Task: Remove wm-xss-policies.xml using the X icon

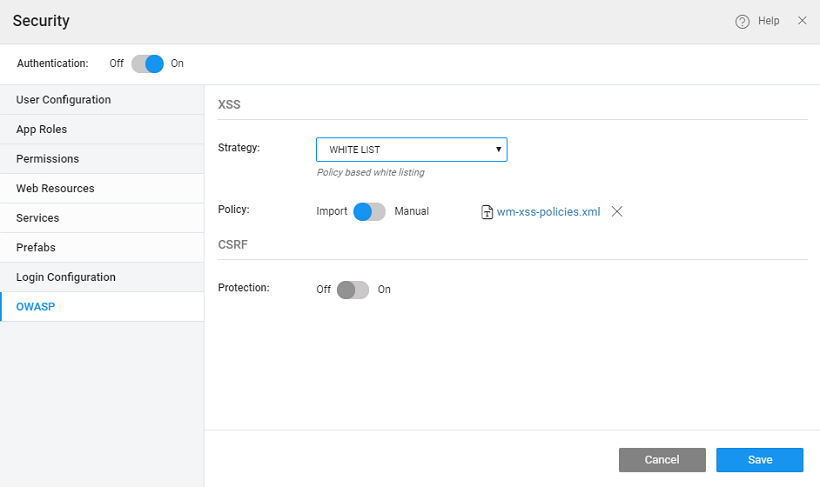Action: click(x=617, y=212)
